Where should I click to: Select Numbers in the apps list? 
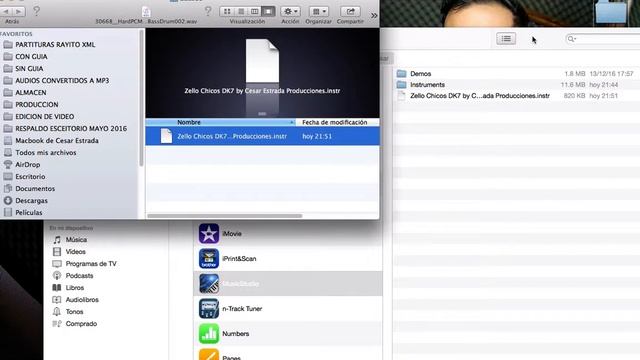tap(288, 333)
